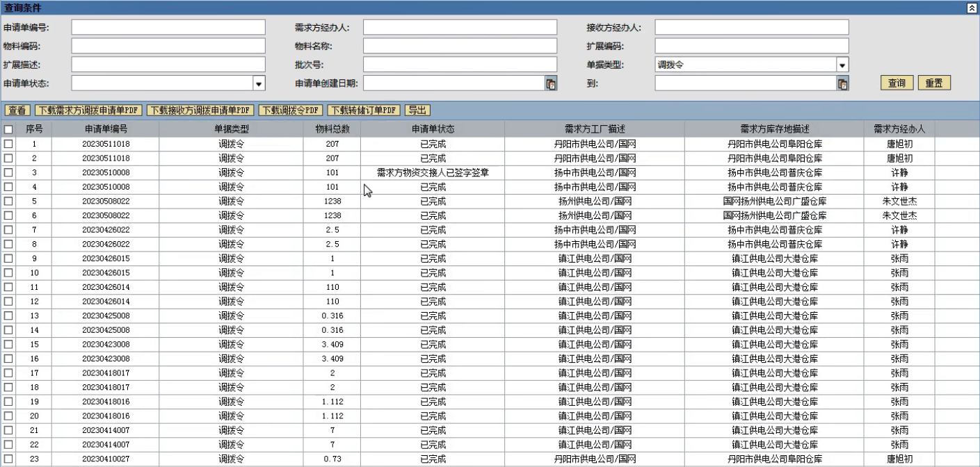This screenshot has height=467, width=980.
Task: Open calendar picker for 申请单创建日期
Action: (550, 83)
